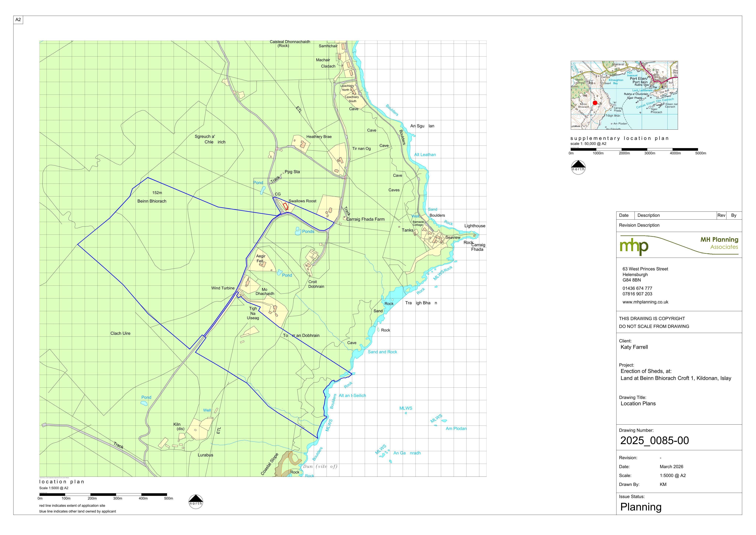Click the client name Katy Farrell
Viewport: 756px width, 535px height.
pos(634,347)
